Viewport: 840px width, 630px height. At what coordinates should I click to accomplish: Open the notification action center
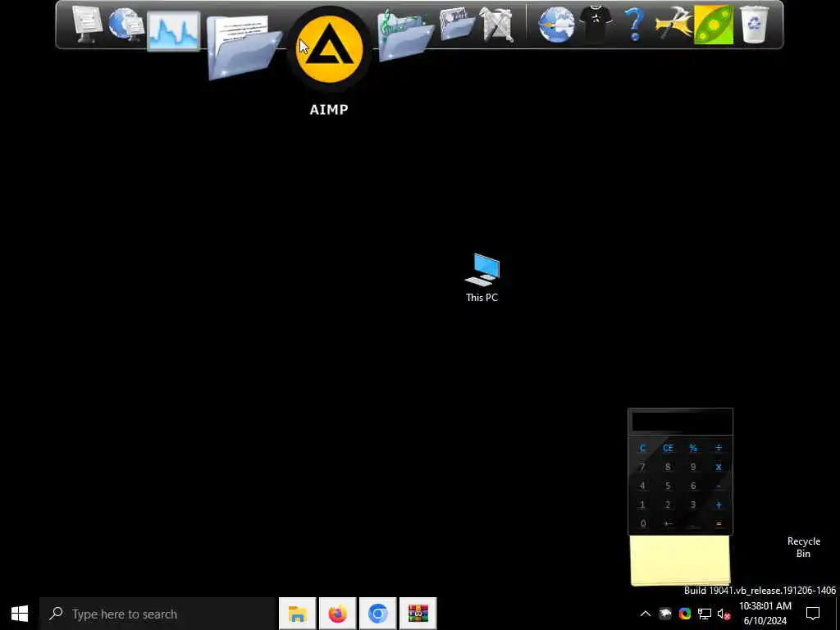pyautogui.click(x=813, y=614)
